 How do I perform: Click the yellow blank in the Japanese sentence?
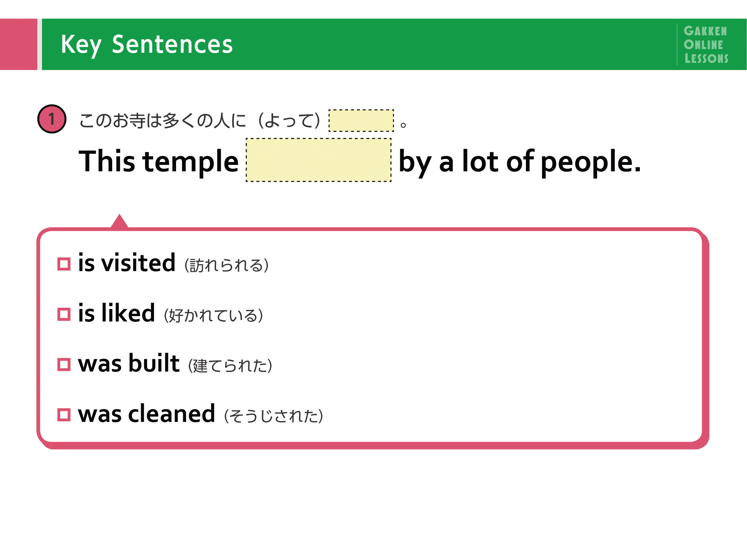[x=361, y=121]
